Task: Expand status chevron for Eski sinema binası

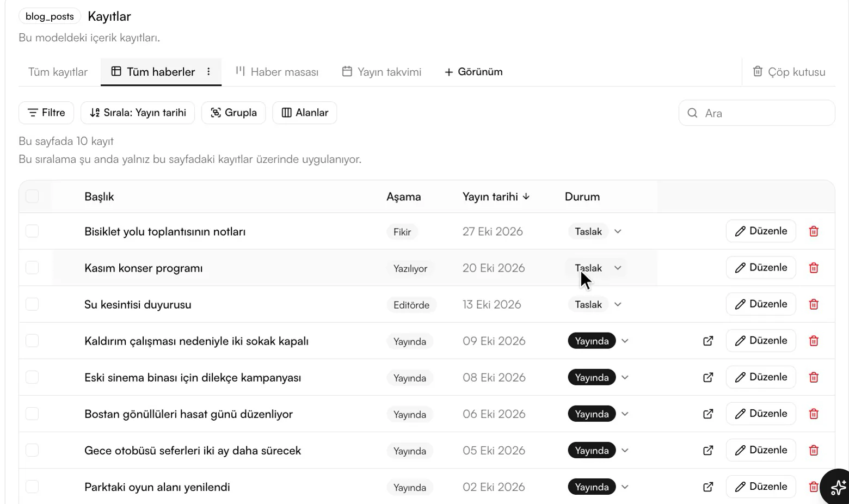Action: pyautogui.click(x=625, y=377)
